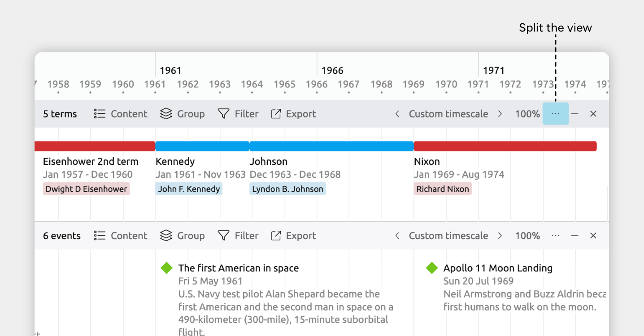Click the Content list icon in terms panel

click(x=100, y=114)
